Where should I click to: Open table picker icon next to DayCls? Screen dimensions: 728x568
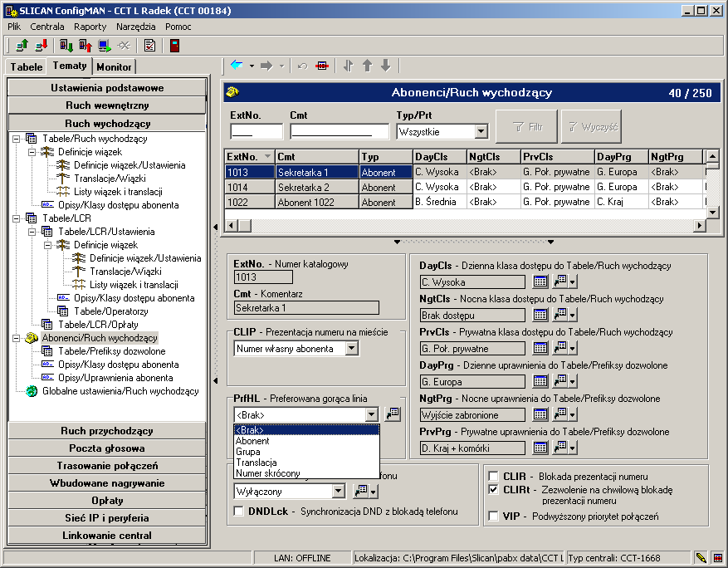point(540,282)
